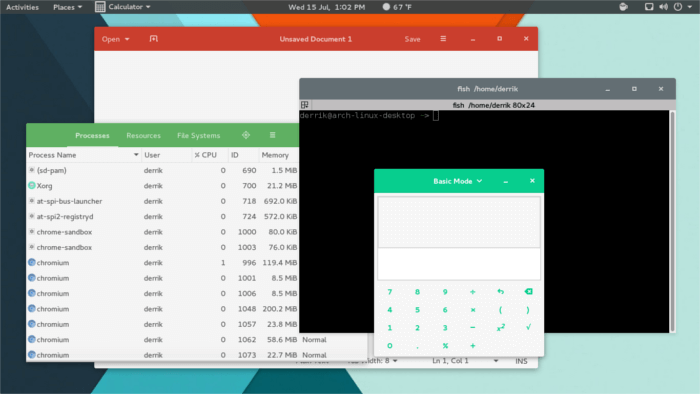Select the chrome-sandbox row with ID 1000
The width and height of the screenshot is (700, 394).
click(x=162, y=232)
